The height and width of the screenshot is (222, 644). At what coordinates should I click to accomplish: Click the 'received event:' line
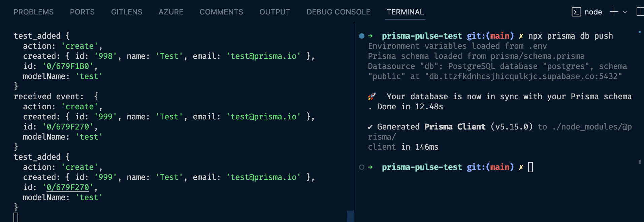[x=56, y=97]
